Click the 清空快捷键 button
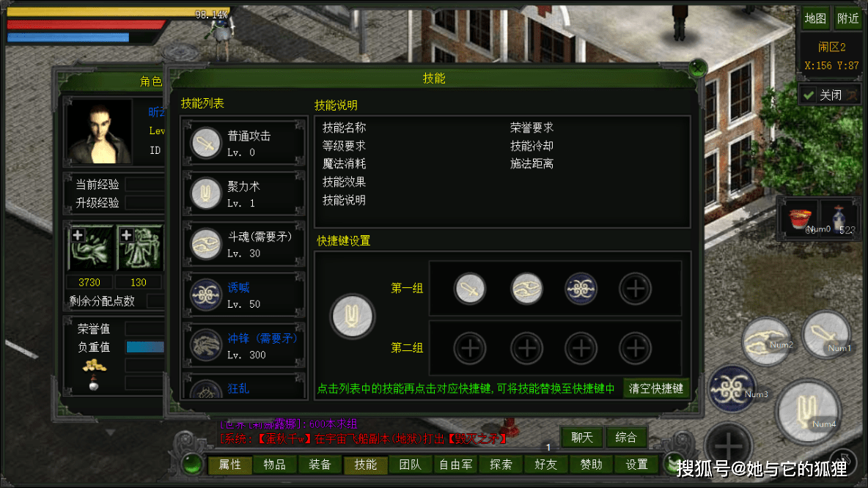 656,388
